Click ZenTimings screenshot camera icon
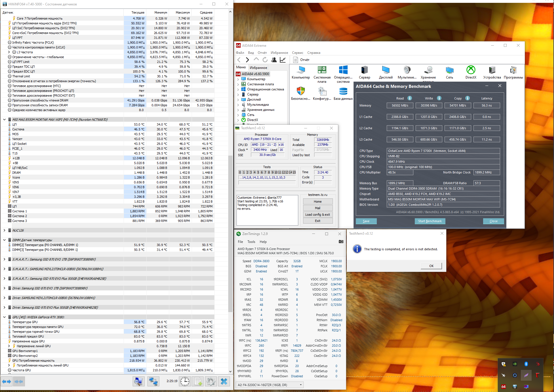The height and width of the screenshot is (392, 554). click(341, 242)
